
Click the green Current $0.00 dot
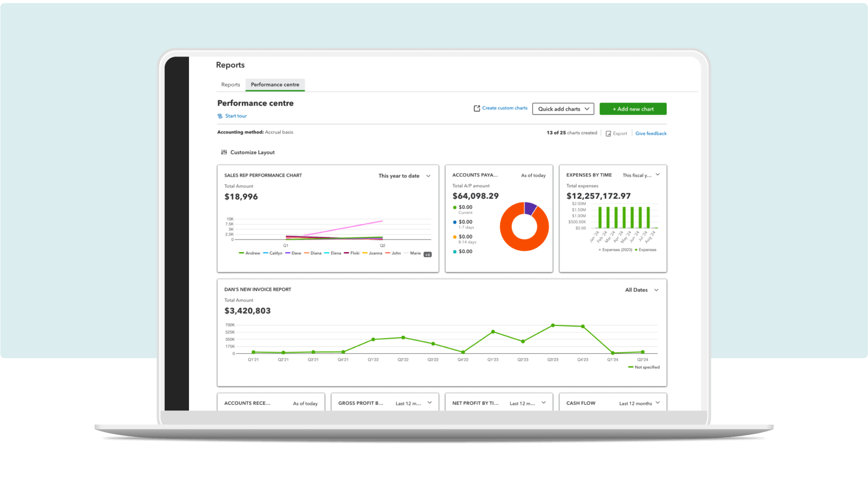[x=455, y=208]
